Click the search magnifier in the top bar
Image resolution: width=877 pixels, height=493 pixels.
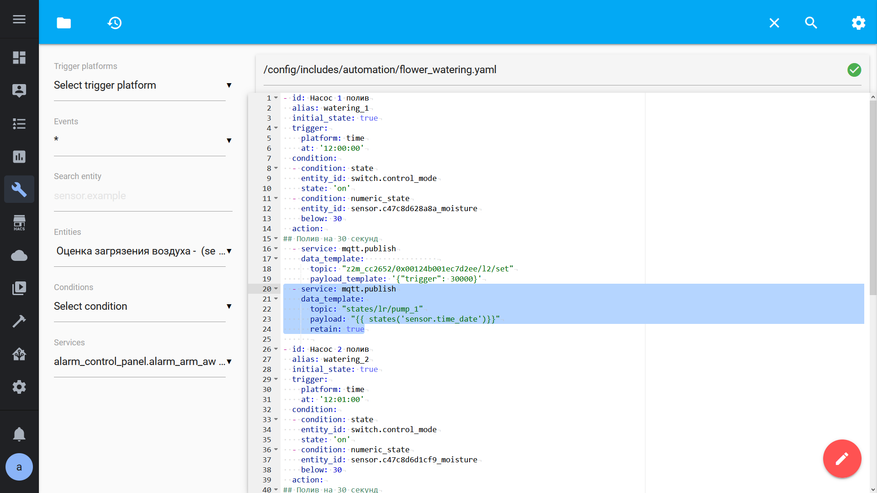click(x=811, y=22)
